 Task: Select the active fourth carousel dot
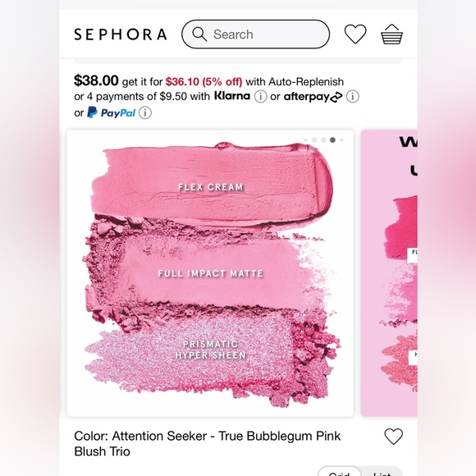[332, 140]
